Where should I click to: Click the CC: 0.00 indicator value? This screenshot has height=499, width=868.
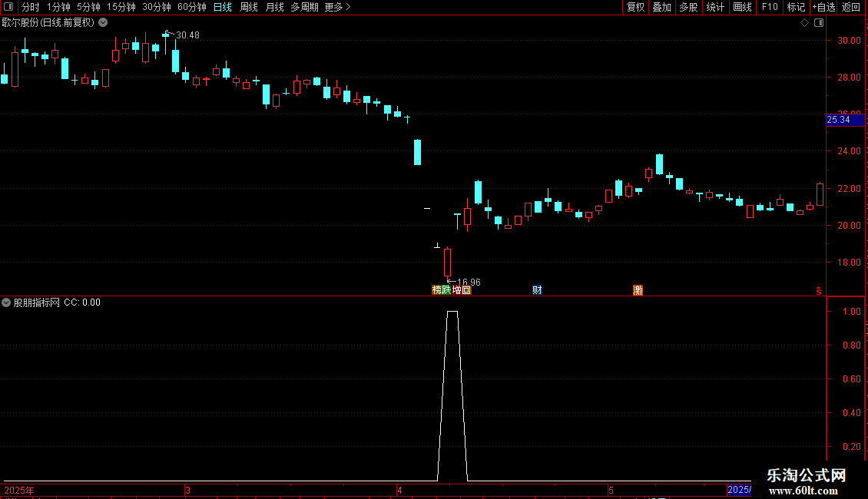click(x=82, y=302)
